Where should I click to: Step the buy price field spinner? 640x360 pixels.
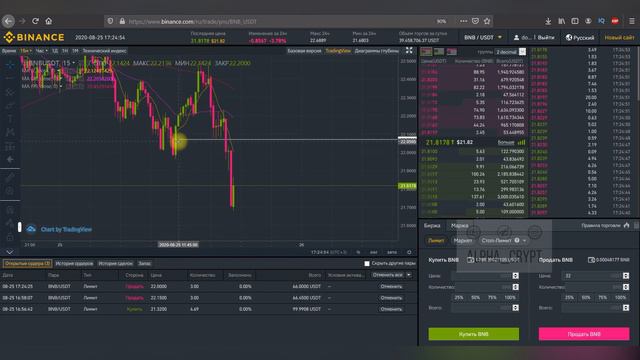pos(516,276)
